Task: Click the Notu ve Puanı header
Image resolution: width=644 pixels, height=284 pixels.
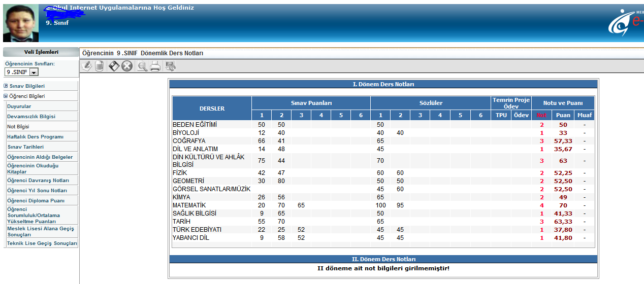Action: 563,103
